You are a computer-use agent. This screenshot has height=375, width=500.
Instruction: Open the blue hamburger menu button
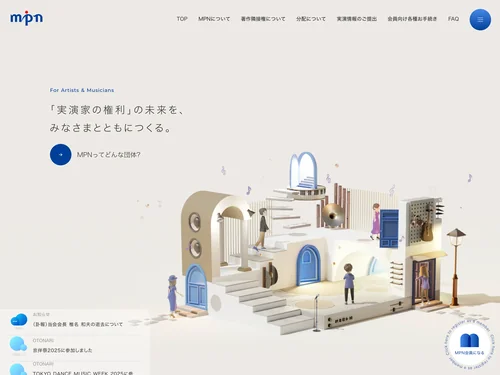click(480, 20)
